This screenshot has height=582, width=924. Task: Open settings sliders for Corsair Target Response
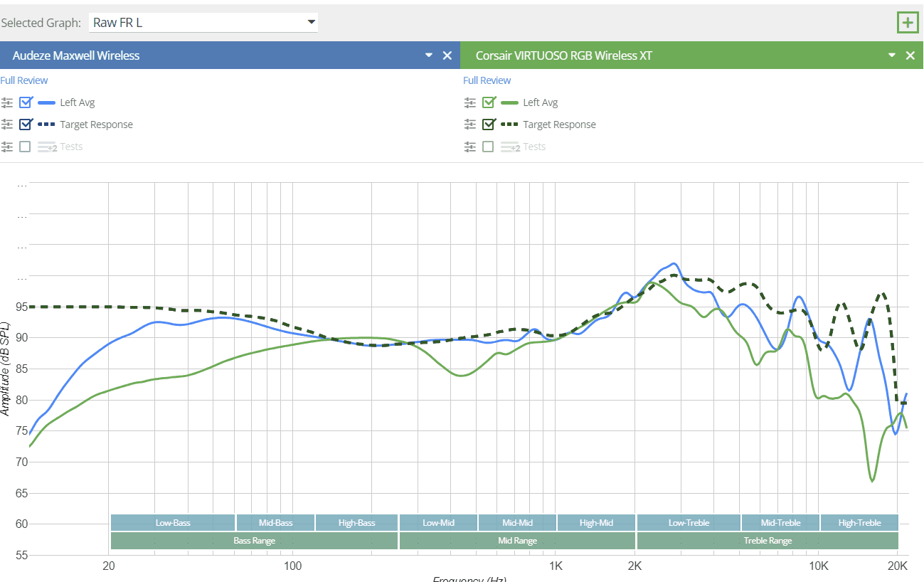tap(470, 125)
